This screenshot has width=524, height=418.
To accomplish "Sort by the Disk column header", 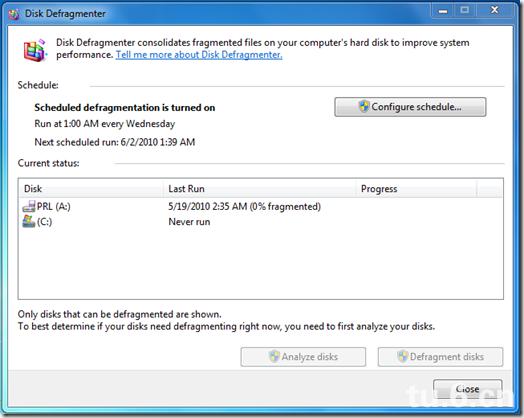I will [x=91, y=189].
